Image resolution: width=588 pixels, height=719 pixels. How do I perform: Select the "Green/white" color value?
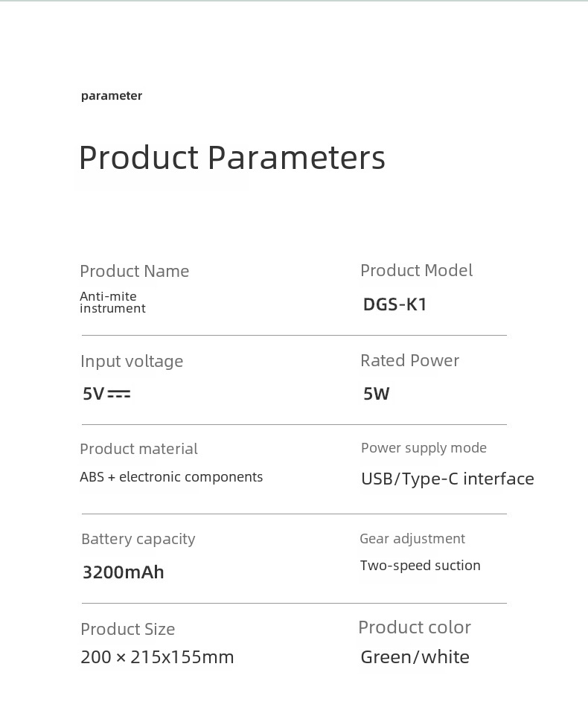click(x=415, y=657)
